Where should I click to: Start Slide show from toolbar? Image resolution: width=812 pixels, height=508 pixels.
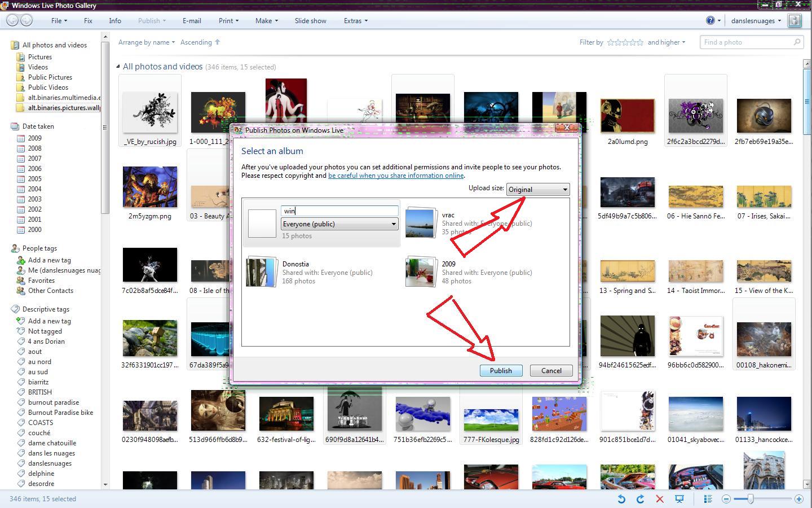(310, 21)
